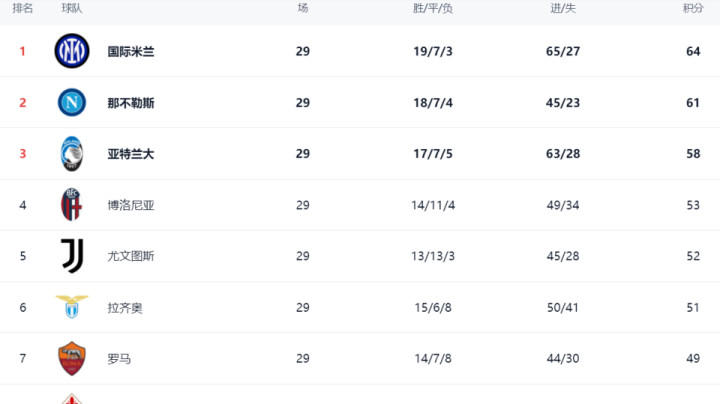720x404 pixels.
Task: Open the 亚特兰大 team link
Action: tap(130, 154)
